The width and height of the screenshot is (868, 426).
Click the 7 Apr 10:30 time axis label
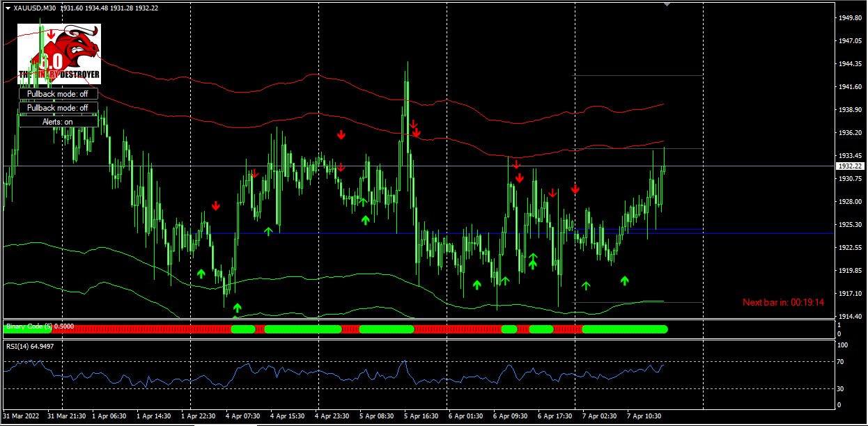(x=645, y=416)
